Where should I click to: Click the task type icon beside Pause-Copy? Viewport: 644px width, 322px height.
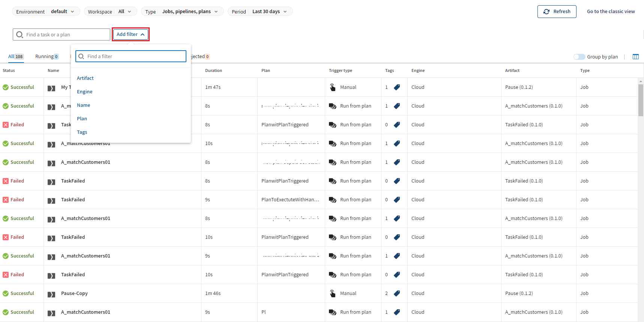[51, 294]
